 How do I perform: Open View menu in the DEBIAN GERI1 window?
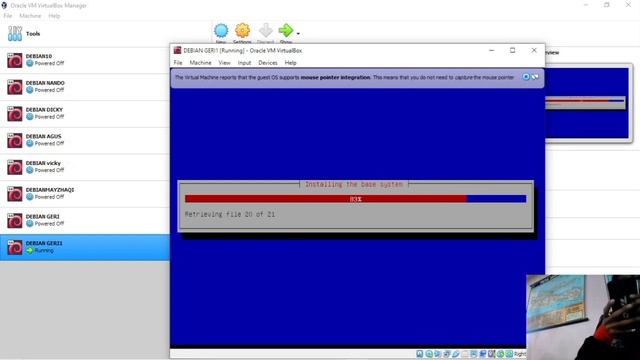(x=224, y=63)
